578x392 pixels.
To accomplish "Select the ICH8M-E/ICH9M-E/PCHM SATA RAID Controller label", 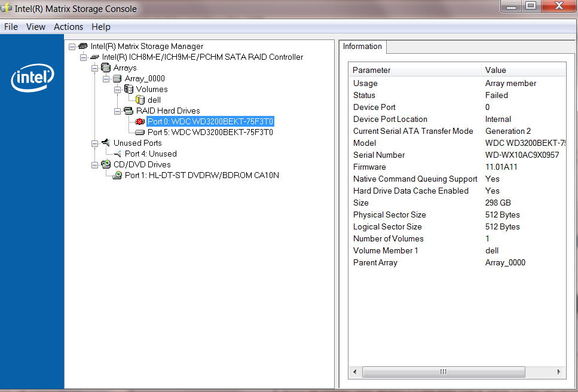I will coord(203,57).
